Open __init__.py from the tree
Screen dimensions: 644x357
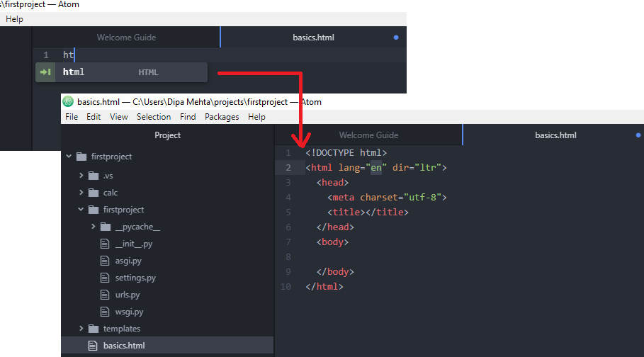(134, 244)
